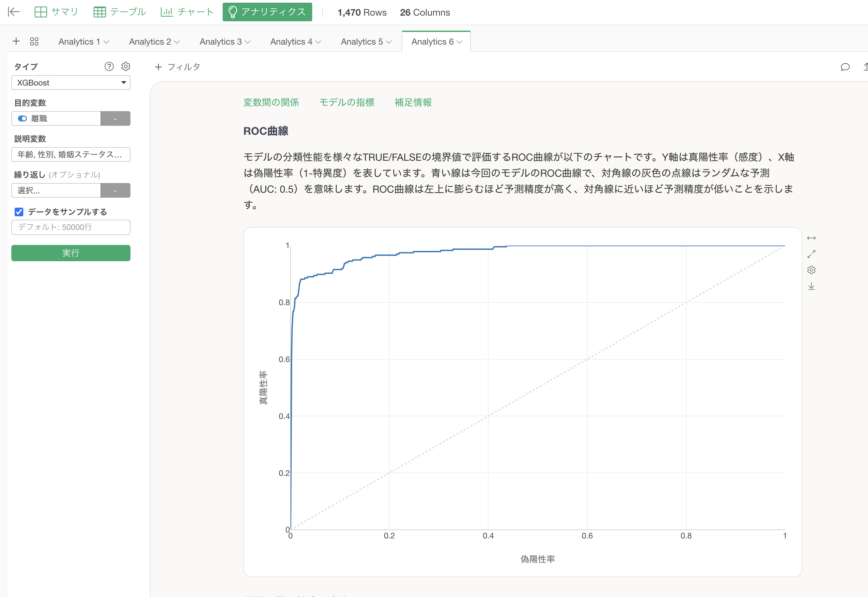Open the analytics grid view icon
This screenshot has height=597, width=868.
[34, 42]
